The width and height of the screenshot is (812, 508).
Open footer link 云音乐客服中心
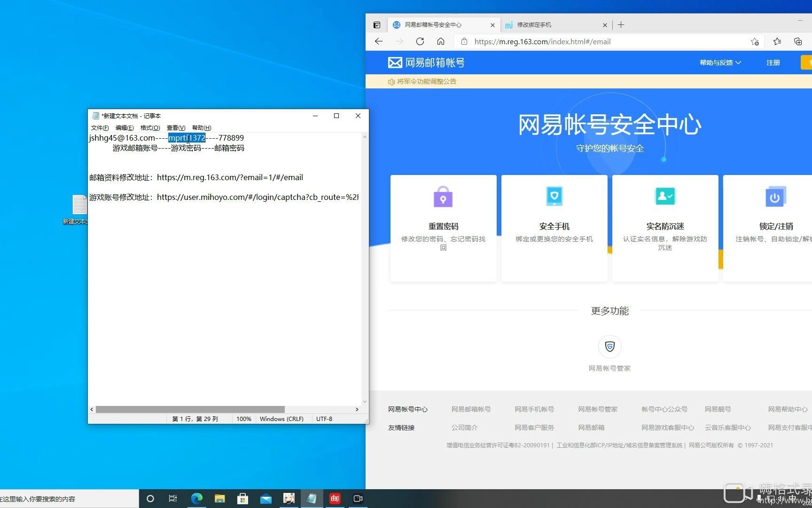coord(728,428)
